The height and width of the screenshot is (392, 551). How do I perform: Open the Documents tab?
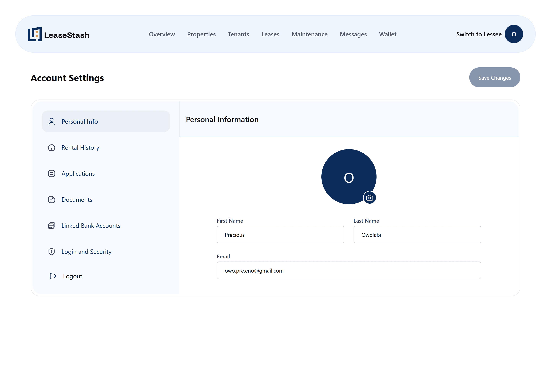(x=106, y=200)
